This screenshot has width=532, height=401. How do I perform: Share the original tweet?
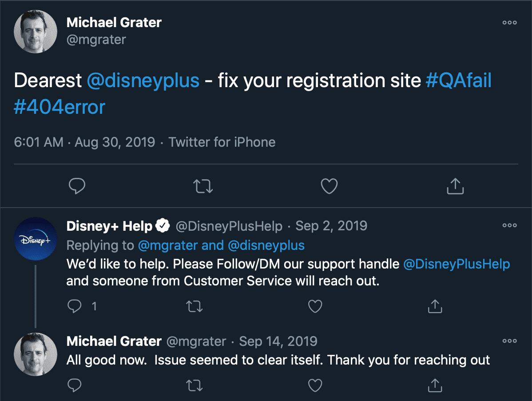[455, 186]
